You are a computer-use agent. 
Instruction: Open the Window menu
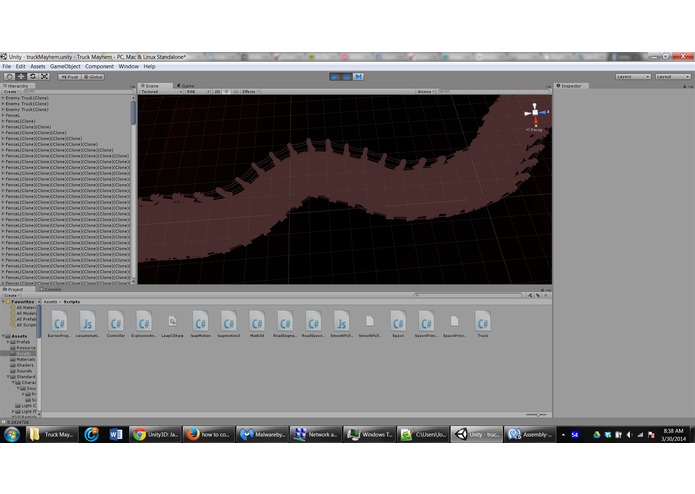129,66
